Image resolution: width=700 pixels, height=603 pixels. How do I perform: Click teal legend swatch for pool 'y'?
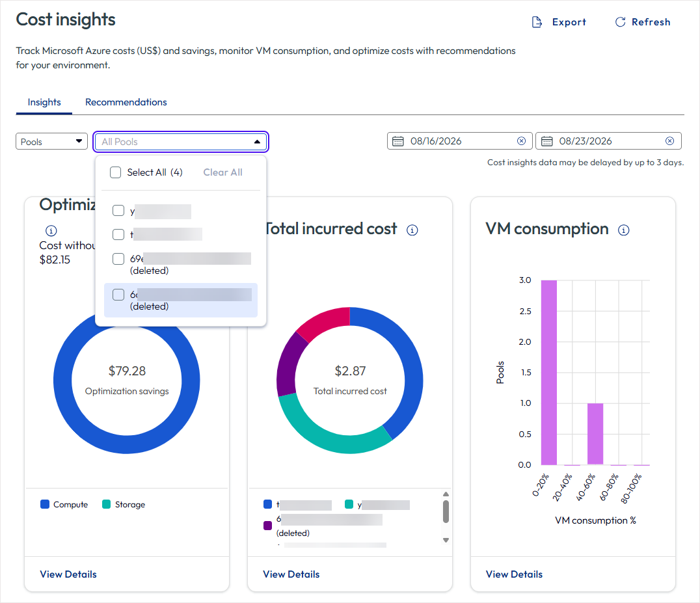[x=349, y=504]
